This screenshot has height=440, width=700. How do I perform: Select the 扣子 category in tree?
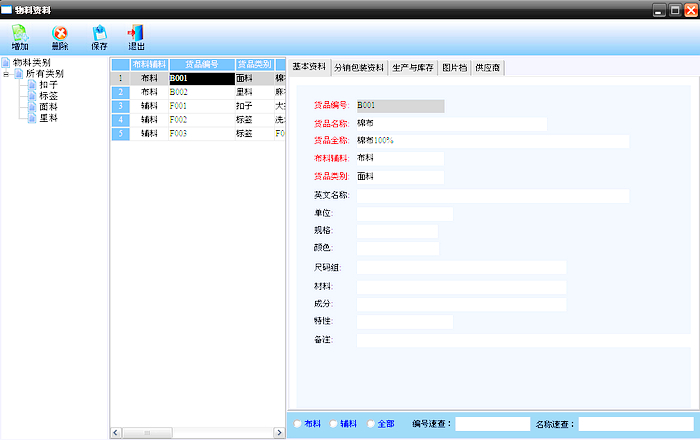pos(47,85)
